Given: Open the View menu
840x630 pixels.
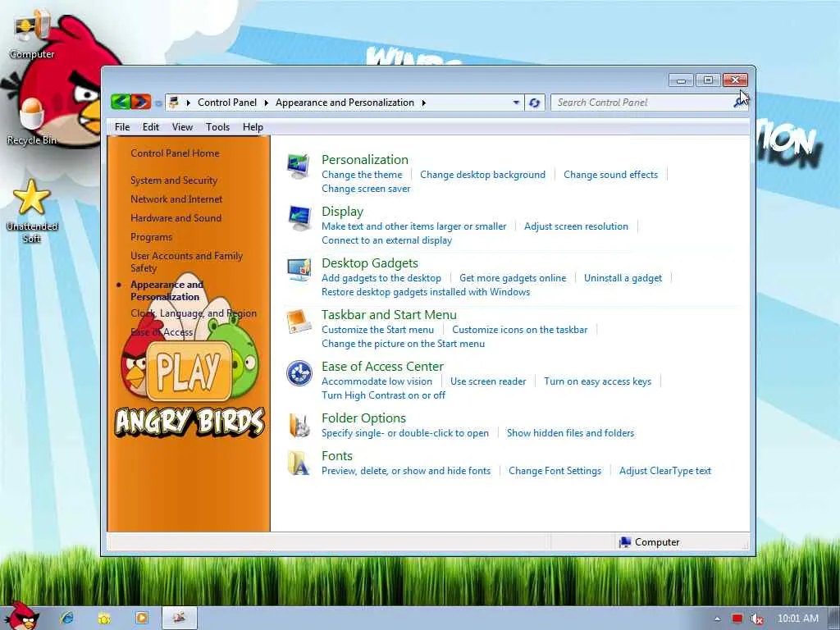Looking at the screenshot, I should (182, 127).
